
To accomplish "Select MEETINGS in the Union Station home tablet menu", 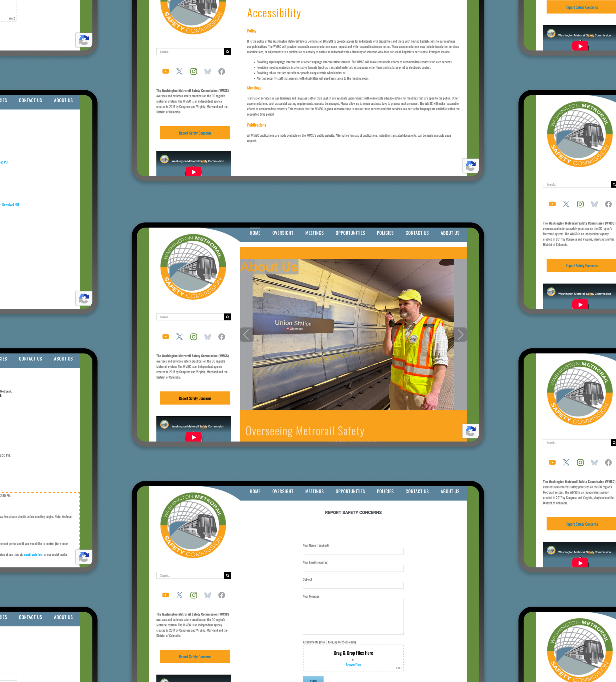I will coord(315,233).
